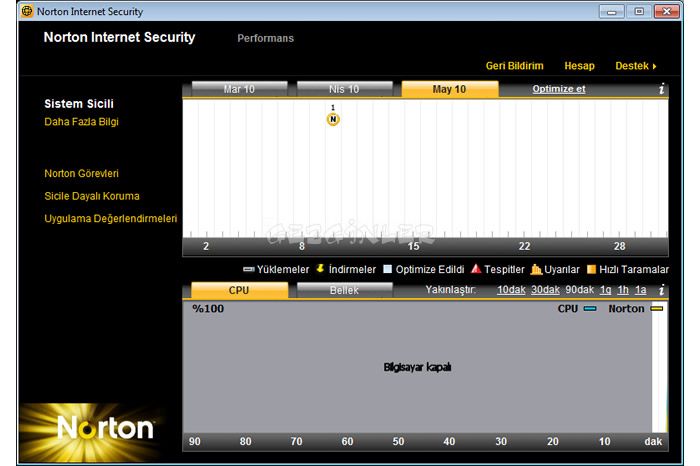
Task: Open the Bellek tab
Action: click(344, 290)
